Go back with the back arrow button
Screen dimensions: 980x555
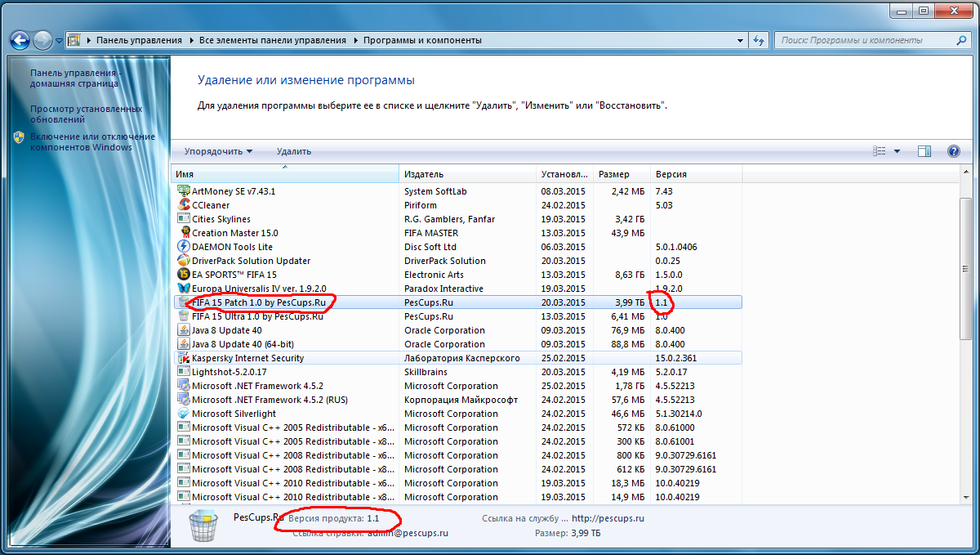coord(20,40)
